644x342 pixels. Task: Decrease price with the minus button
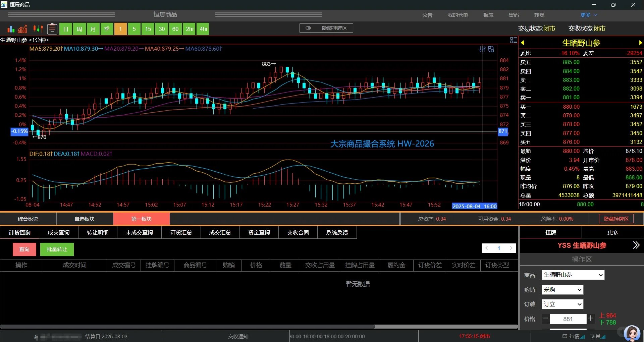pos(546,319)
